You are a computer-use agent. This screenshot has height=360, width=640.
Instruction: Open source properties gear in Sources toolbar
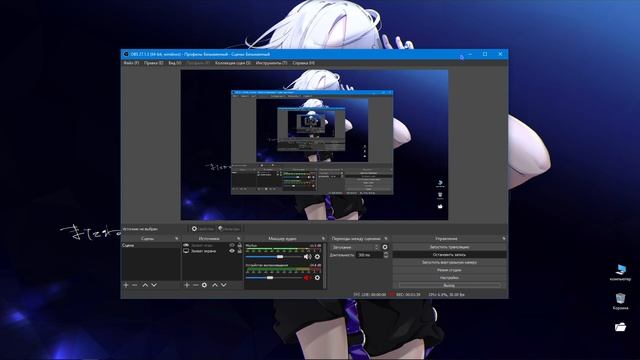coord(204,285)
